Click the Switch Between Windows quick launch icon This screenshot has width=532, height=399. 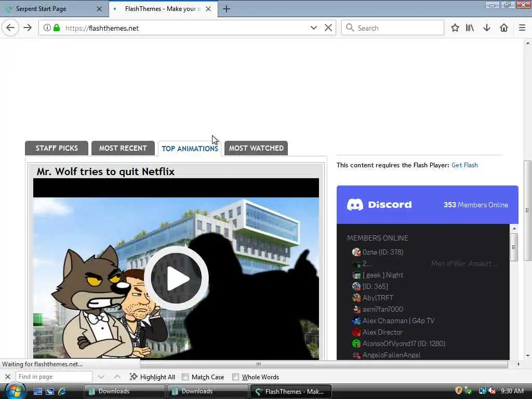point(50,391)
